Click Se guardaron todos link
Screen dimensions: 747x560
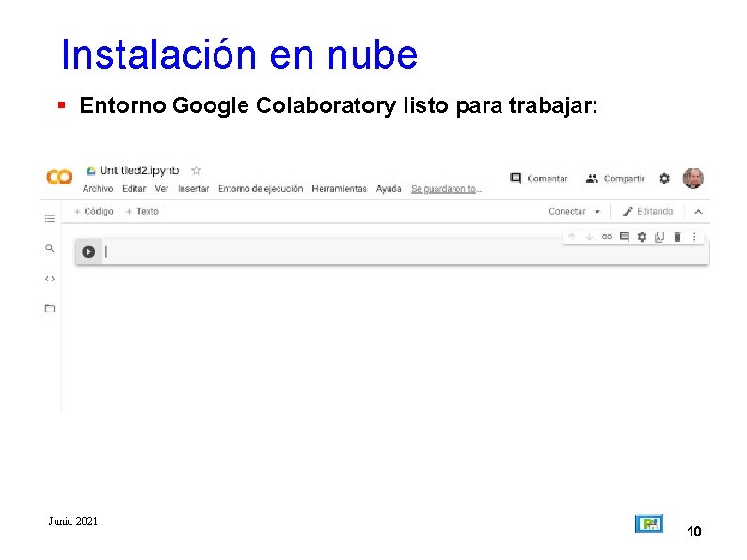coord(446,189)
